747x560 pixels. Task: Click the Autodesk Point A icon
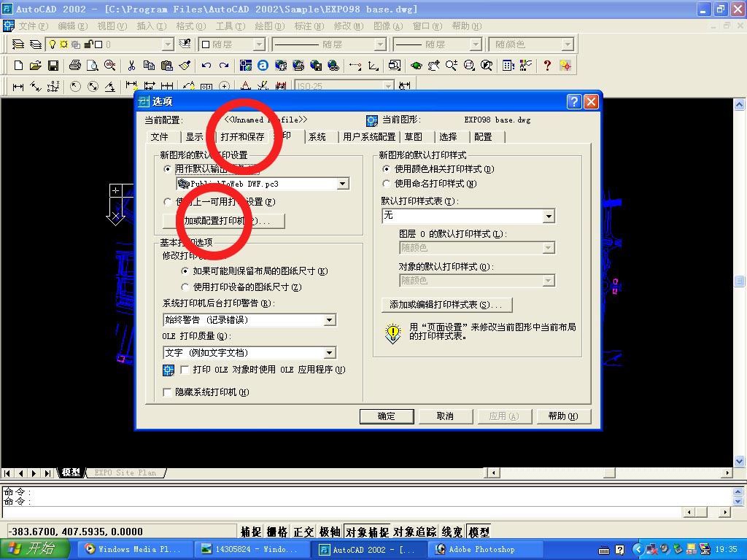263,66
